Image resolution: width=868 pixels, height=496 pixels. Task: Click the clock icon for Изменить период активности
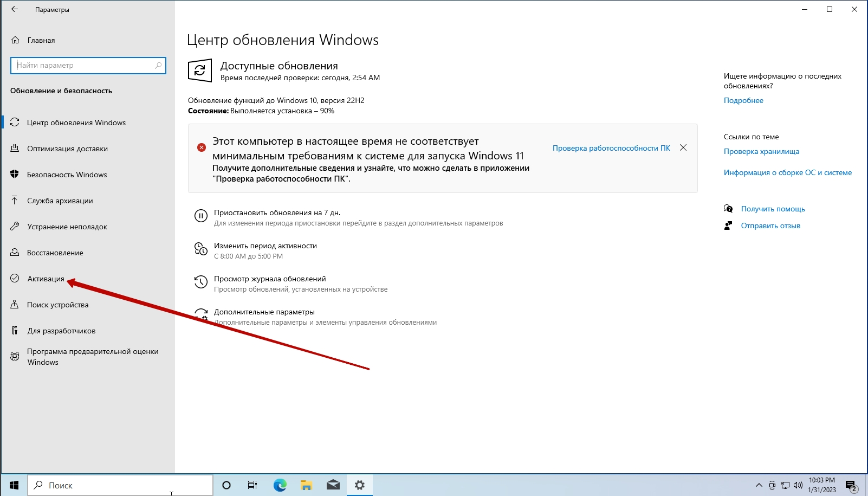pos(201,249)
